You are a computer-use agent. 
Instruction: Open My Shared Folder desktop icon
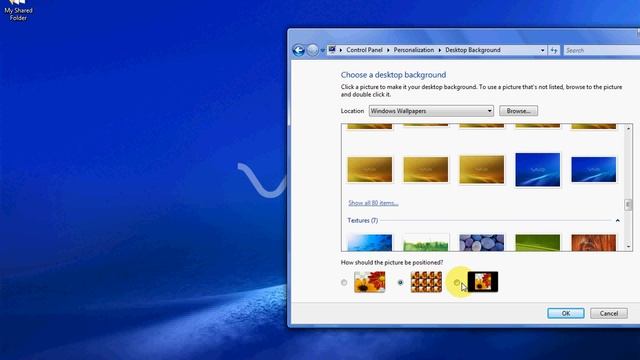[x=18, y=11]
